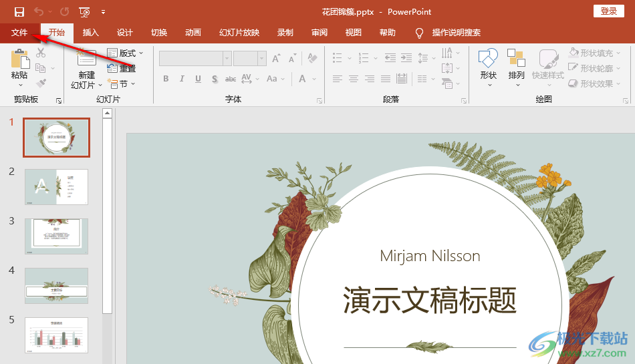This screenshot has width=635, height=364.
Task: Open the 节 section dropdown
Action: (x=121, y=83)
